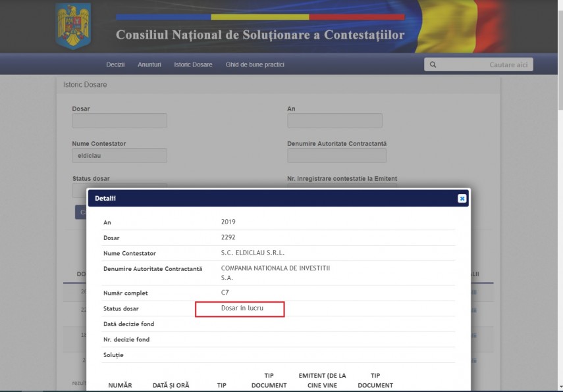Open the Istoric Dosare section
Viewport: 563px width, 392px height.
193,64
